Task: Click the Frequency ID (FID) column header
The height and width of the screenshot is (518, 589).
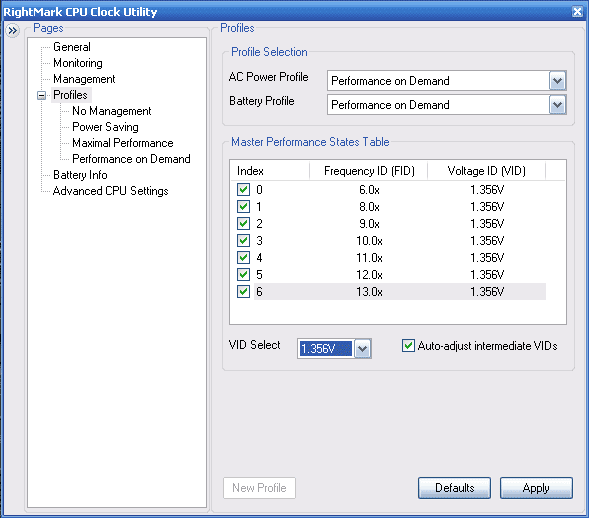Action: [x=369, y=171]
